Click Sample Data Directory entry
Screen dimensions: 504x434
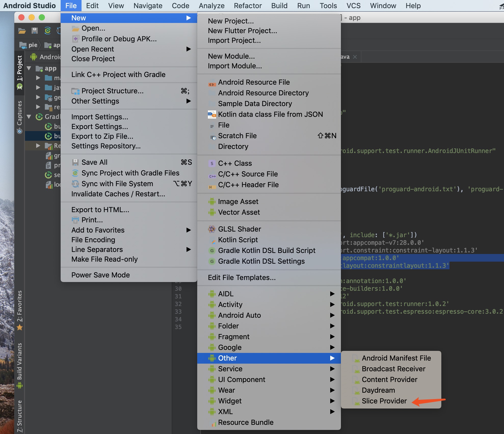[x=255, y=104]
